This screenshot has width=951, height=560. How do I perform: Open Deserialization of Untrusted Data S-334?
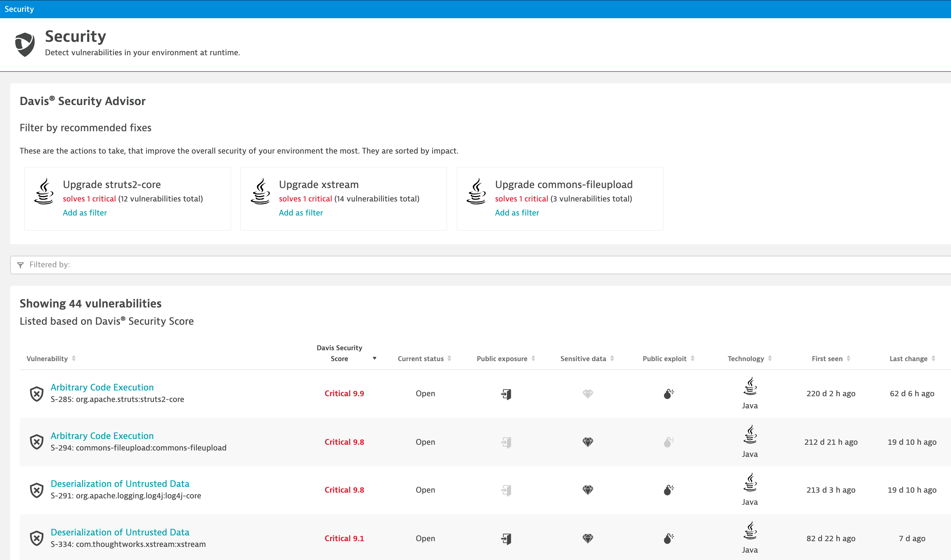click(120, 532)
